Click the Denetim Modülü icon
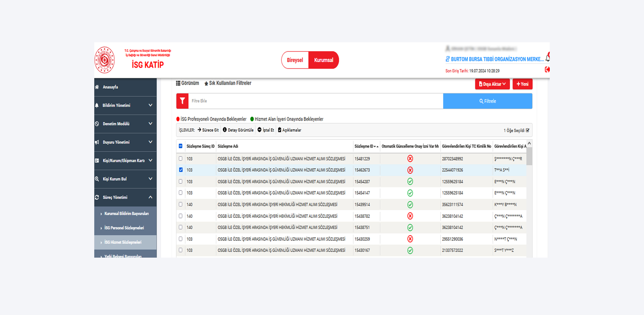 pyautogui.click(x=97, y=124)
